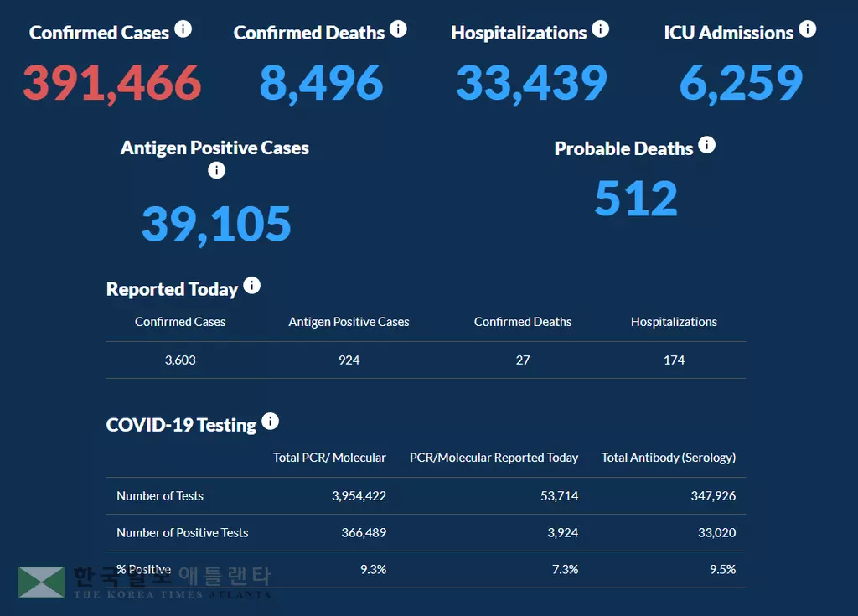
Task: Click the COVID-19 Testing info icon
Action: point(270,421)
